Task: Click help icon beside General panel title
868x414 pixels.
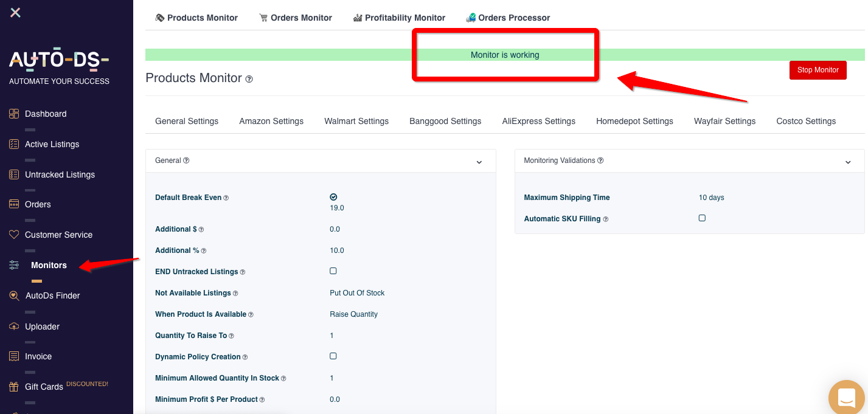Action: (186, 160)
